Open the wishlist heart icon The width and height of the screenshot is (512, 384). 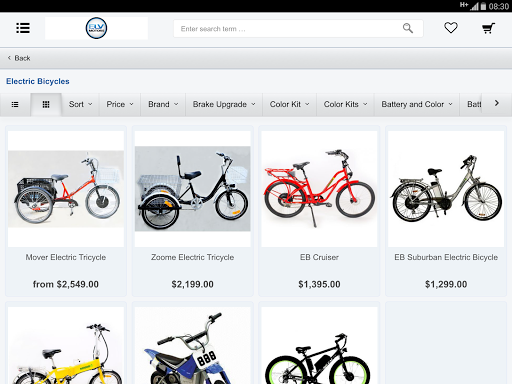point(451,28)
